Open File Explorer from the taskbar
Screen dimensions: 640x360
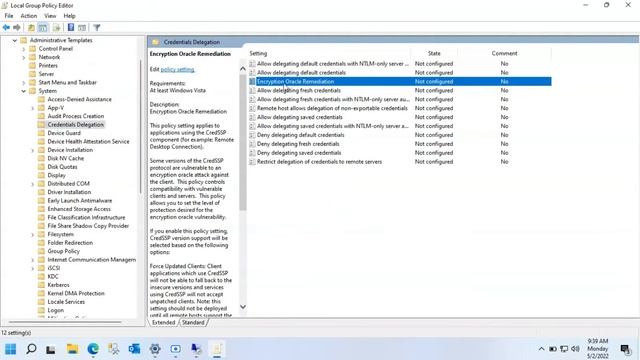[x=72, y=349]
